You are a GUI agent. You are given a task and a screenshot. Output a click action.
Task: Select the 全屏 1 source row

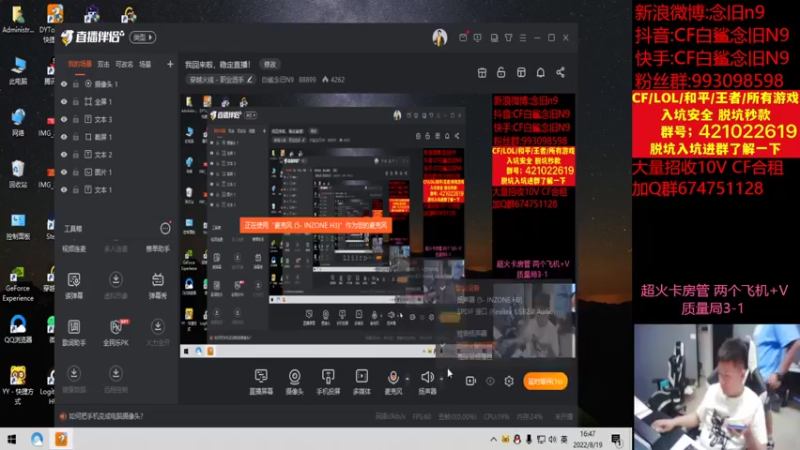(x=116, y=102)
